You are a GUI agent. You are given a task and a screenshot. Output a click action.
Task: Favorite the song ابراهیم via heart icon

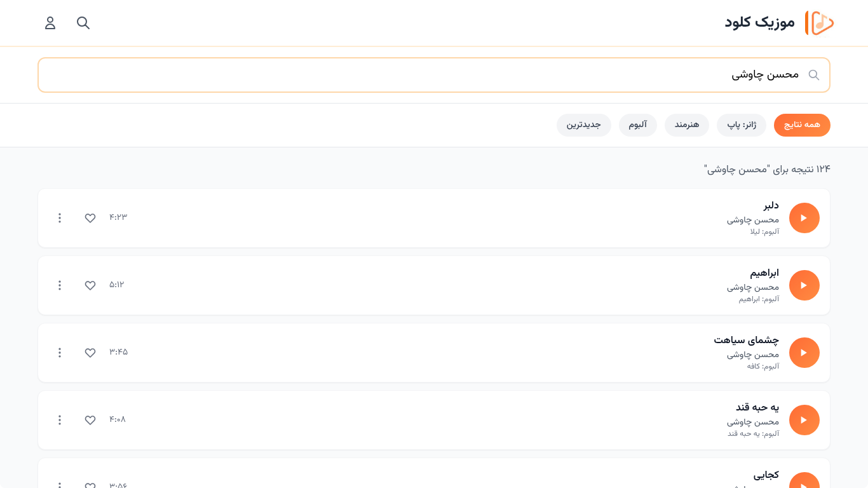(90, 285)
